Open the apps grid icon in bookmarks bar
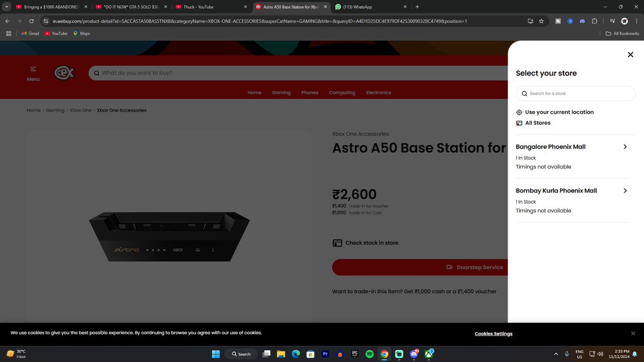 (x=9, y=33)
